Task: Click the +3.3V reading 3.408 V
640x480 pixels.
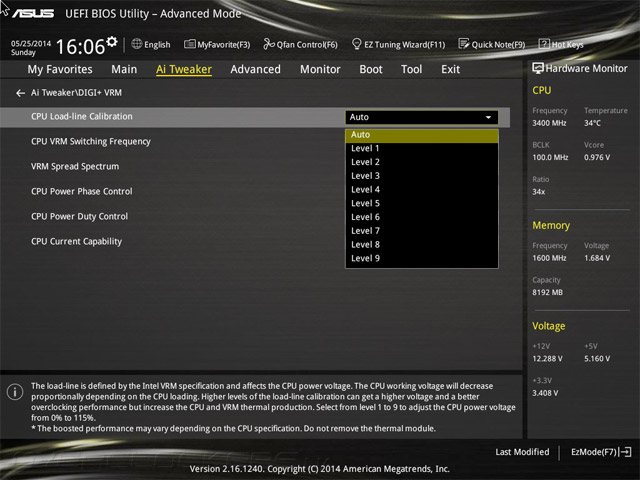Action: tap(545, 393)
